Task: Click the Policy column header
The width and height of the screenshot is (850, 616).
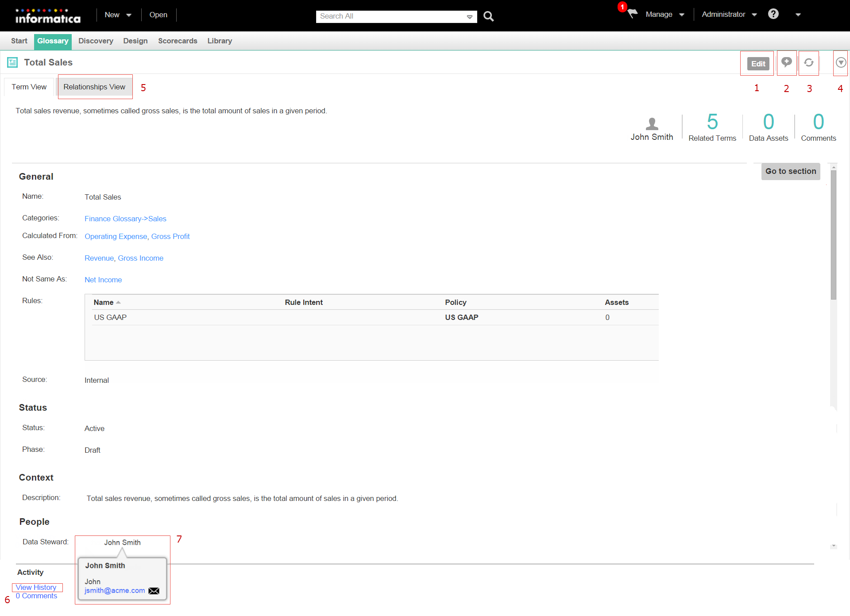Action: (x=456, y=302)
